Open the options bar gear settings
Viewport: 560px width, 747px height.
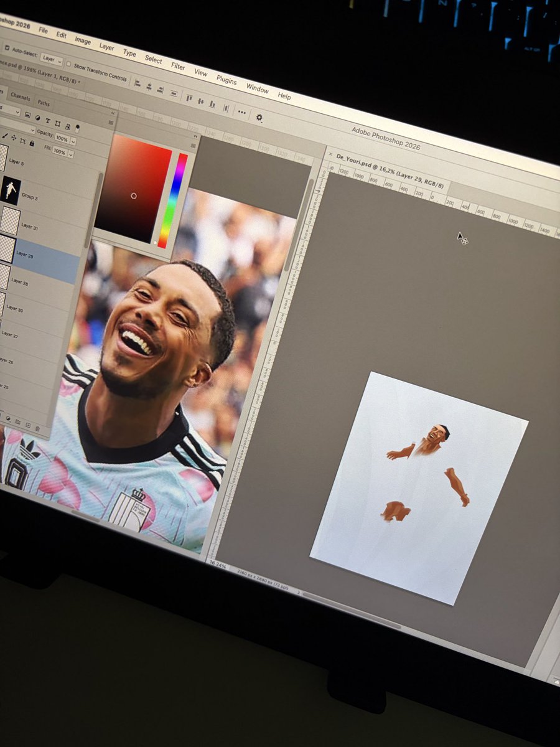point(259,117)
